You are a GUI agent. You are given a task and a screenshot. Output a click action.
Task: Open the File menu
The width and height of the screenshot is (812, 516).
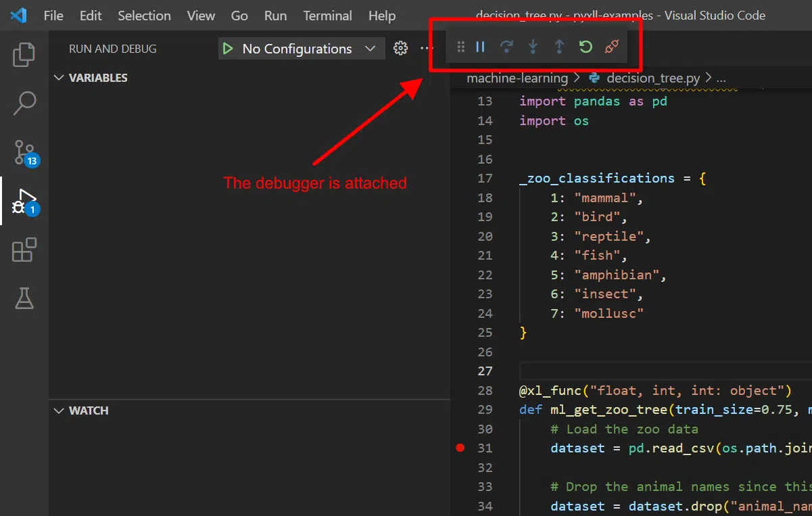tap(53, 16)
